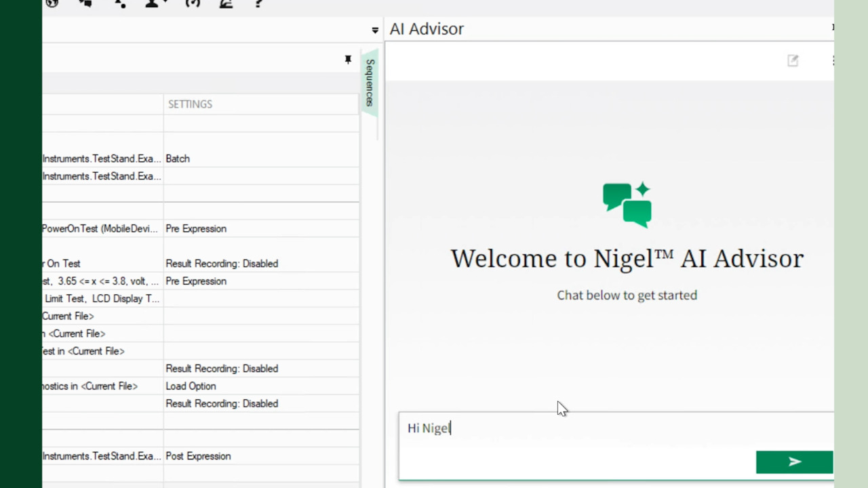This screenshot has width=868, height=488.
Task: Click the SETTINGS column header
Action: coord(190,104)
